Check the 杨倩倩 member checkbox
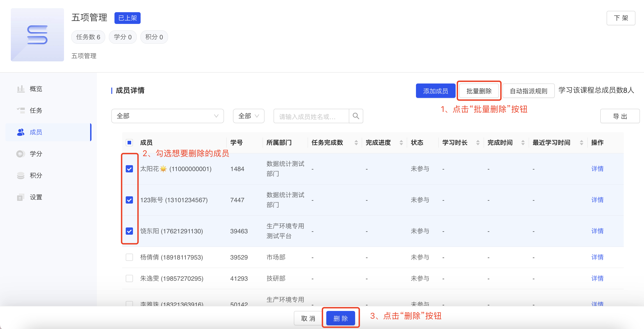This screenshot has width=644, height=329. (x=129, y=257)
